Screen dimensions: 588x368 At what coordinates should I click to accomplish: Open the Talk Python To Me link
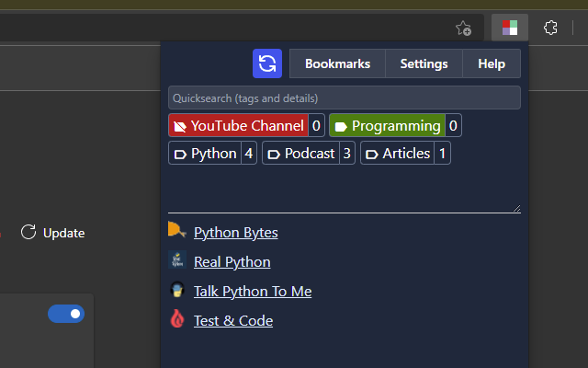pyautogui.click(x=253, y=291)
